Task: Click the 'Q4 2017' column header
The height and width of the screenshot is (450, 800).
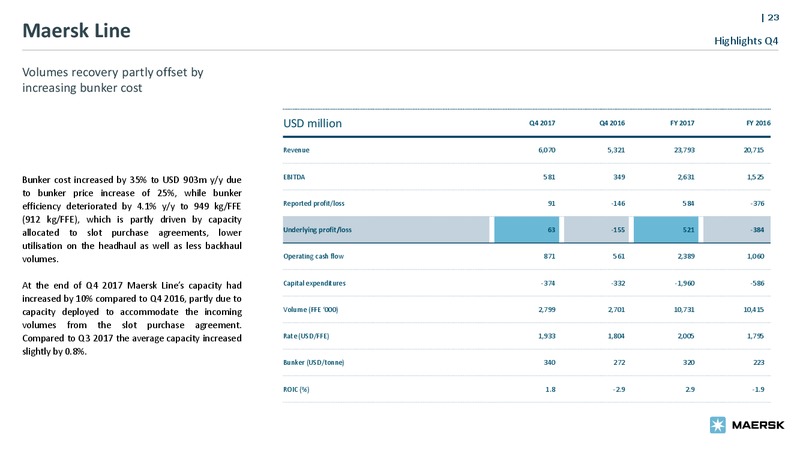Action: click(x=542, y=123)
